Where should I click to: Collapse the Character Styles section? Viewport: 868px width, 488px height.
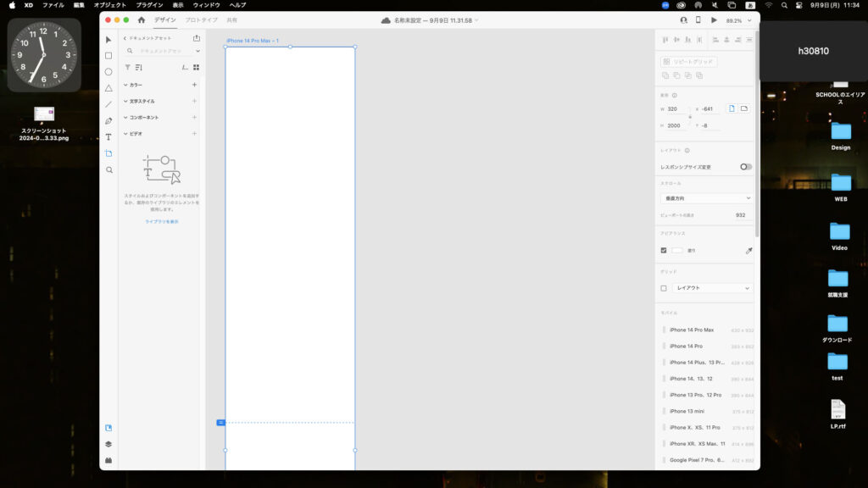pyautogui.click(x=125, y=102)
